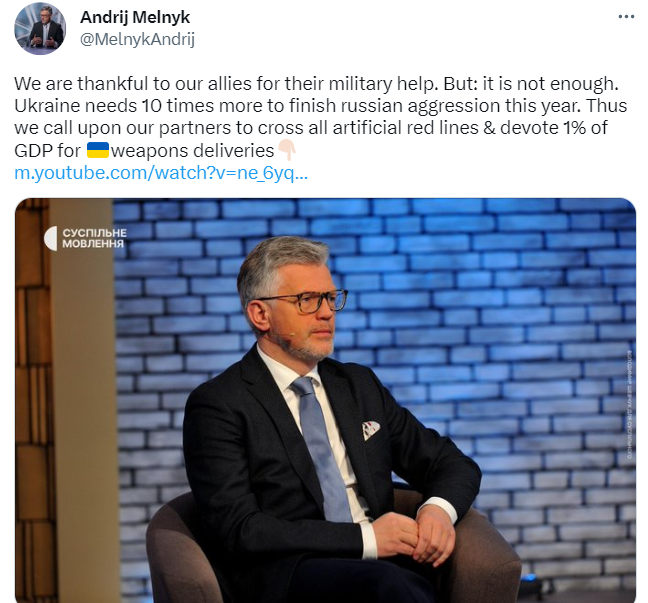Click the words 'weapons deliveries' in tweet
This screenshot has width=648, height=603.
tap(193, 150)
